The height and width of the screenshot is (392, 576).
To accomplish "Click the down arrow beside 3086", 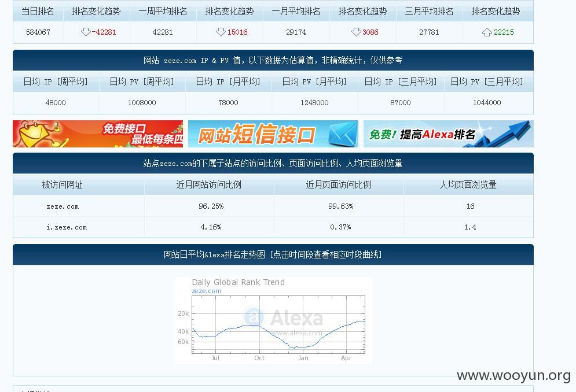I will tap(356, 32).
